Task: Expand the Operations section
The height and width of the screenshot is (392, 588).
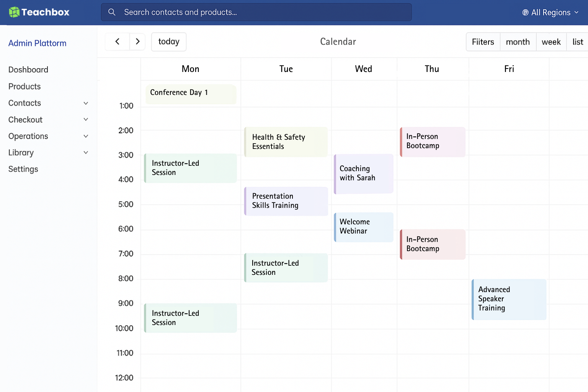Action: click(x=85, y=136)
